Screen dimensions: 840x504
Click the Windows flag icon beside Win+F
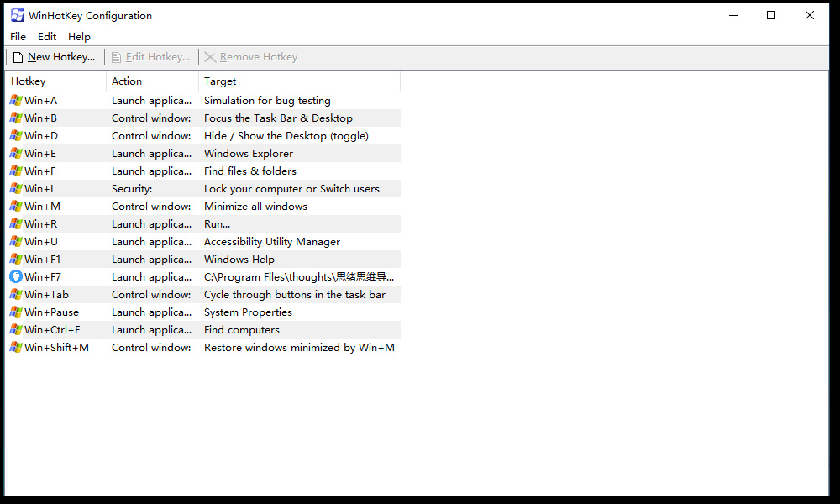point(16,171)
